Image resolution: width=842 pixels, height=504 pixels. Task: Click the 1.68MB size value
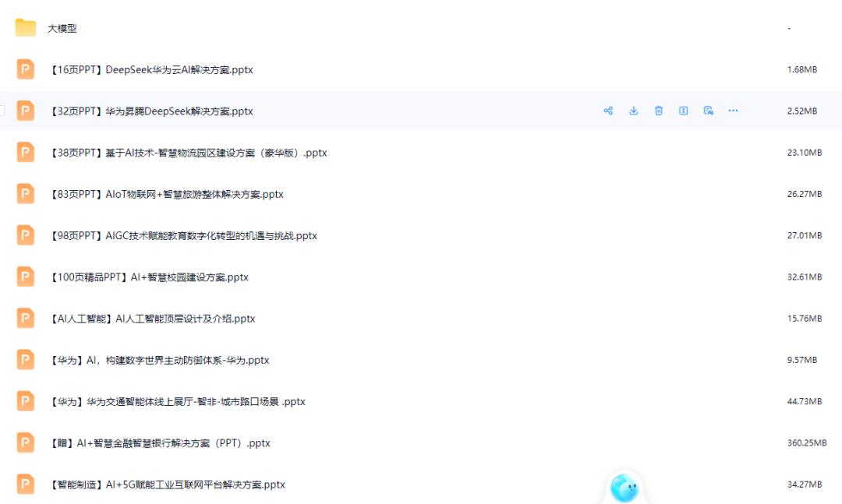(x=801, y=70)
